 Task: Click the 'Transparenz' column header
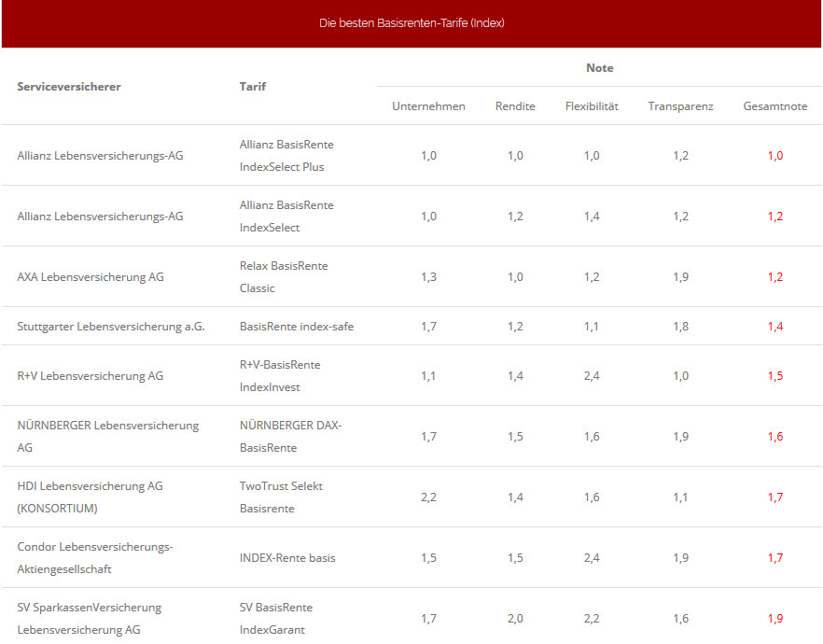(x=680, y=106)
